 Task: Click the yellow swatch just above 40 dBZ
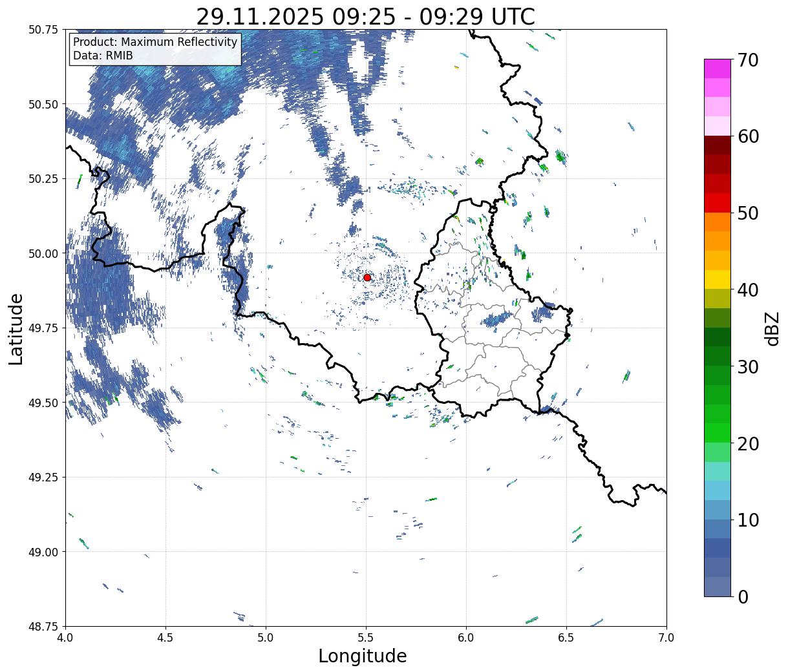[718, 279]
